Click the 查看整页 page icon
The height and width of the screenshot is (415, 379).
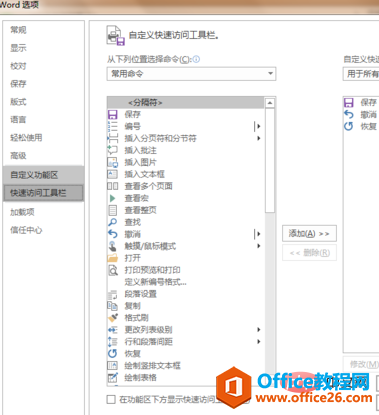pos(113,210)
